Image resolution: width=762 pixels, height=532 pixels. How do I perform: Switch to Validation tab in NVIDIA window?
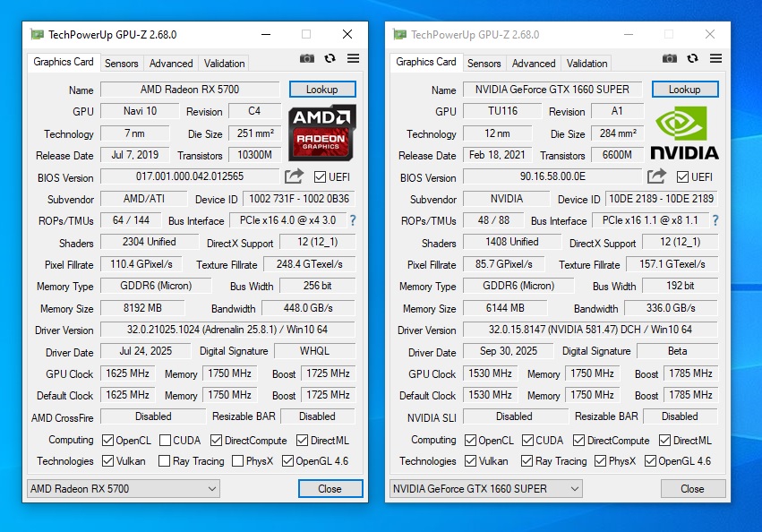[x=586, y=64]
